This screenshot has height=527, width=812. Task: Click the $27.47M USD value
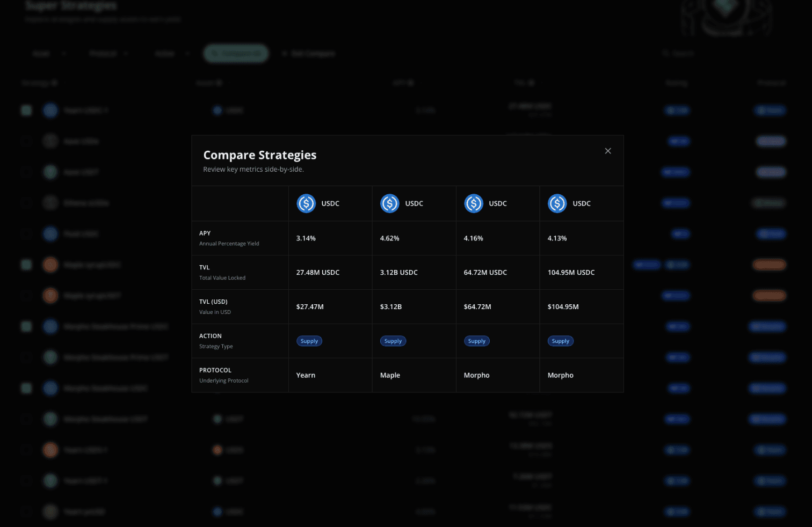310,307
